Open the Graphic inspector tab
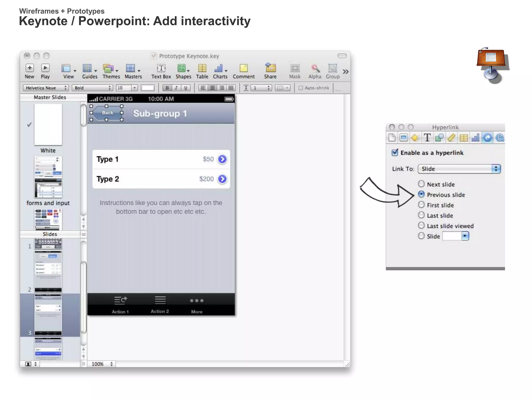Image resolution: width=532 pixels, height=399 pixels. (x=439, y=137)
